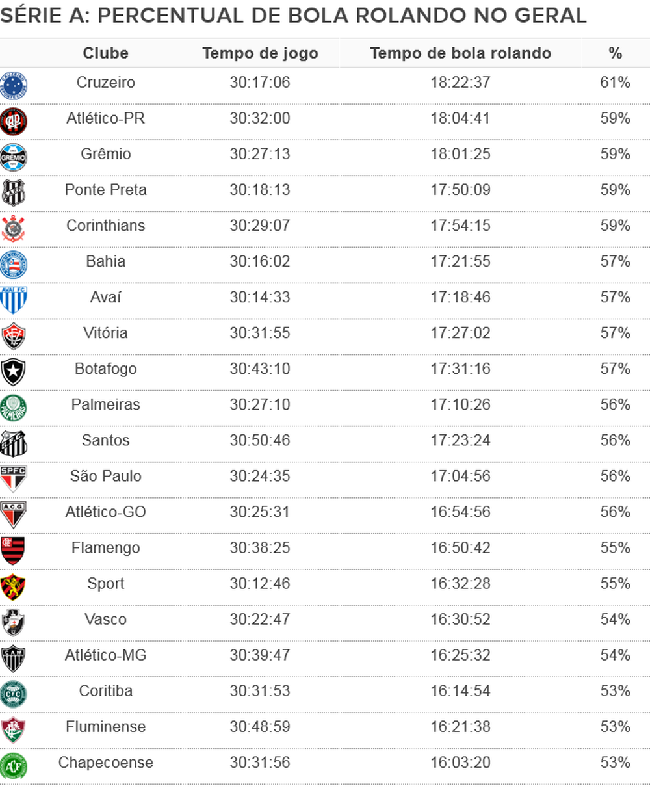This screenshot has height=812, width=650.
Task: Click Cruzeiro's 61% percentage value
Action: click(x=615, y=83)
